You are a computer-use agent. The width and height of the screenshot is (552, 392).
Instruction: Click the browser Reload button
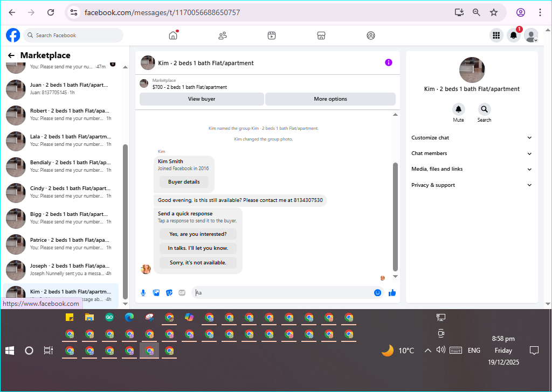tap(51, 13)
